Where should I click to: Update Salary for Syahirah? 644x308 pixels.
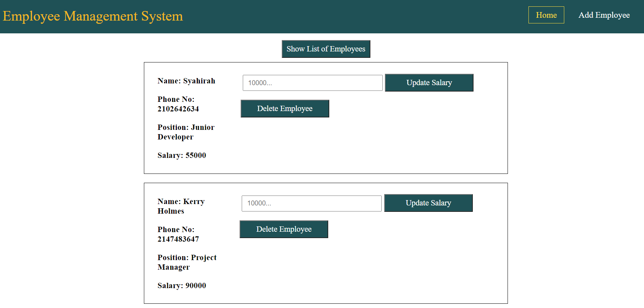pyautogui.click(x=429, y=83)
